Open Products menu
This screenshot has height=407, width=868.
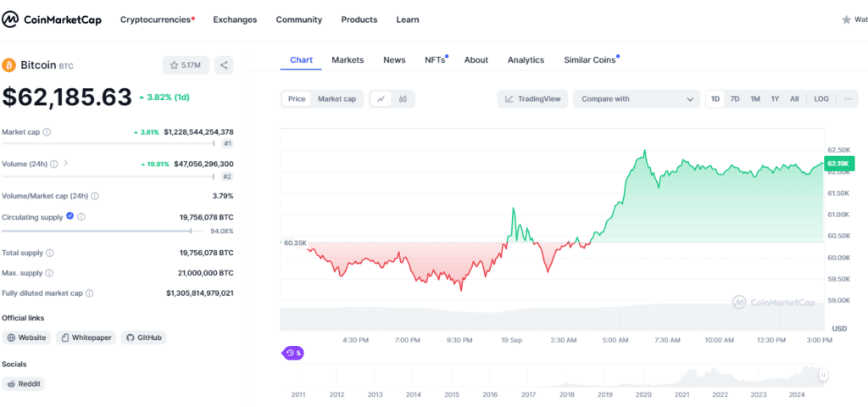pyautogui.click(x=359, y=20)
